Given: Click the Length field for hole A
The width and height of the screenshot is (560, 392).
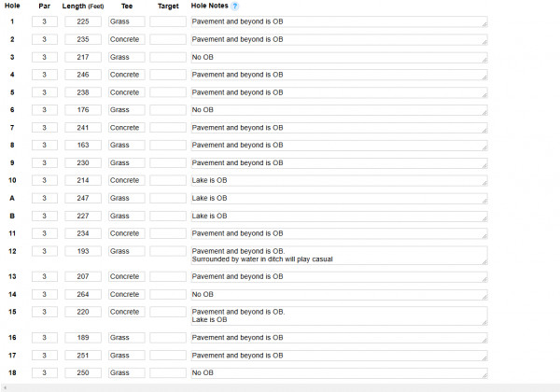Looking at the screenshot, I should tap(83, 198).
